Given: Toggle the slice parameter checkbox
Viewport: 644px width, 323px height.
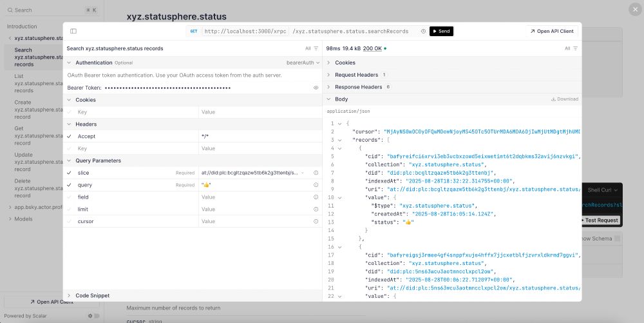Looking at the screenshot, I should click(x=69, y=173).
